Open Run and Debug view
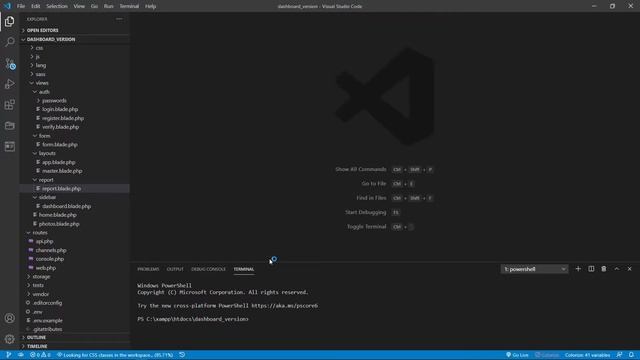Viewport: 640px width, 360px height. pyautogui.click(x=9, y=84)
